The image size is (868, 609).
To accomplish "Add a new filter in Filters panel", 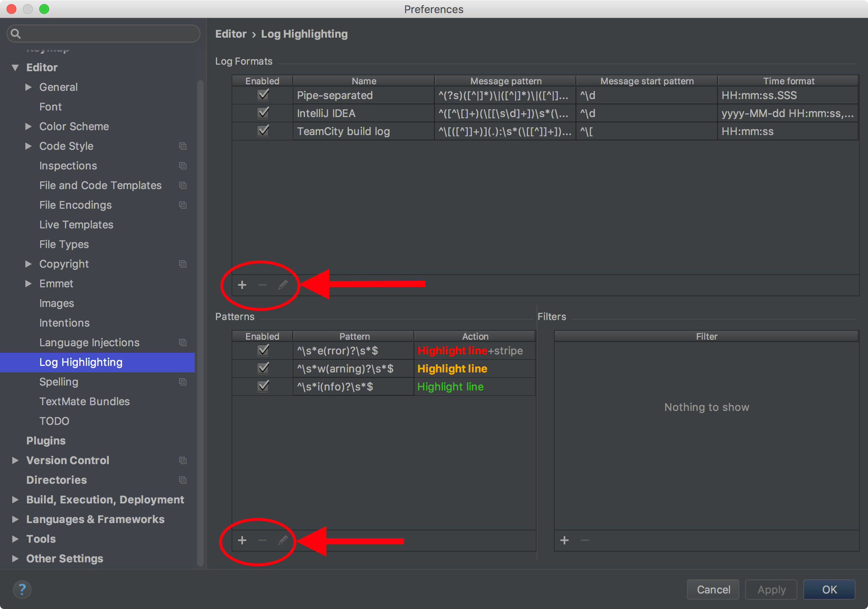I will click(x=564, y=540).
